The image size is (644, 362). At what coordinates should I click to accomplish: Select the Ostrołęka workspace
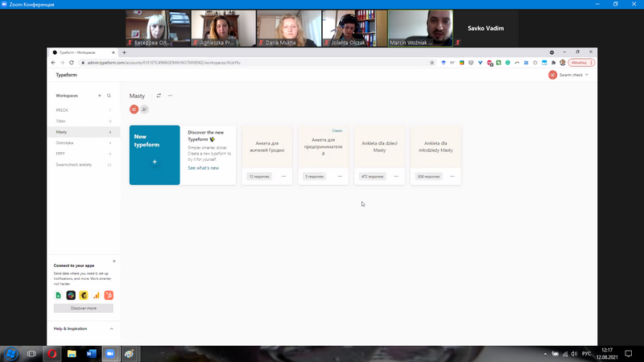tap(84, 143)
